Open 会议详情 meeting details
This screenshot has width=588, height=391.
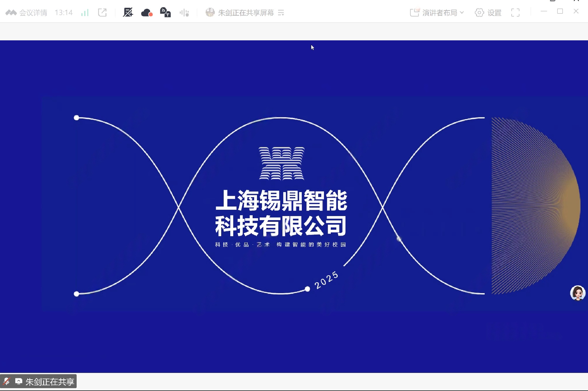click(33, 13)
